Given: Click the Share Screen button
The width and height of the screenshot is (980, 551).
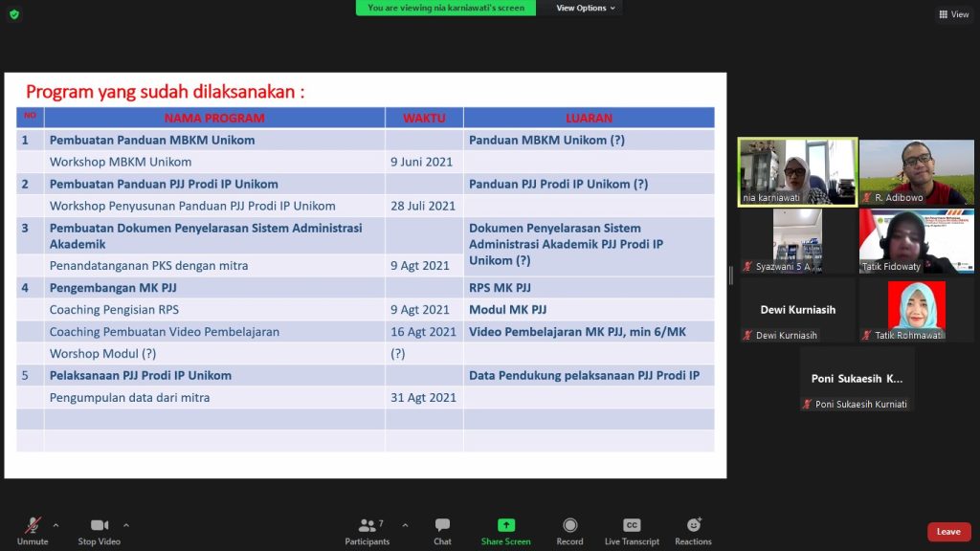Looking at the screenshot, I should pos(505,531).
